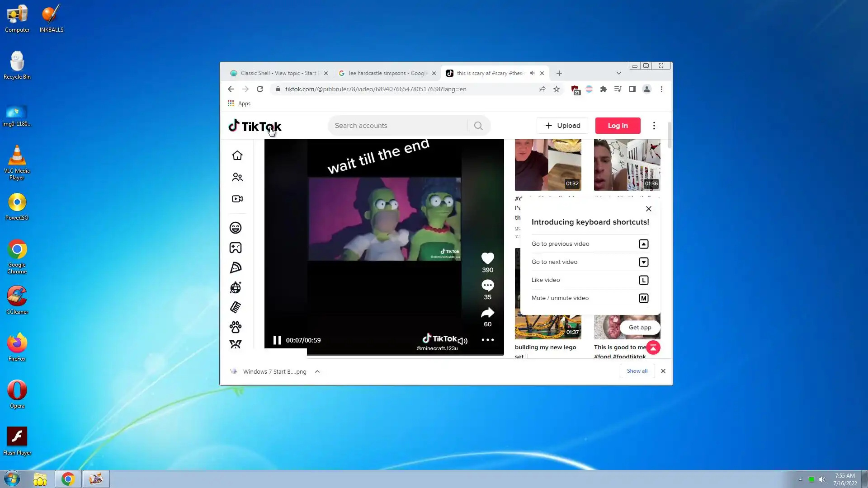
Task: Pause the playing TikTok video
Action: coord(277,340)
